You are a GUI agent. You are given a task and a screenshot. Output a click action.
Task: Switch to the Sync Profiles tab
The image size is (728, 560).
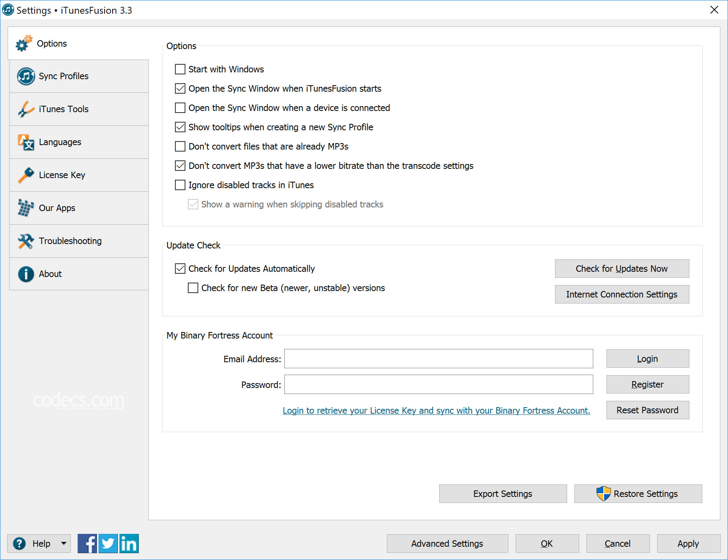(x=79, y=76)
